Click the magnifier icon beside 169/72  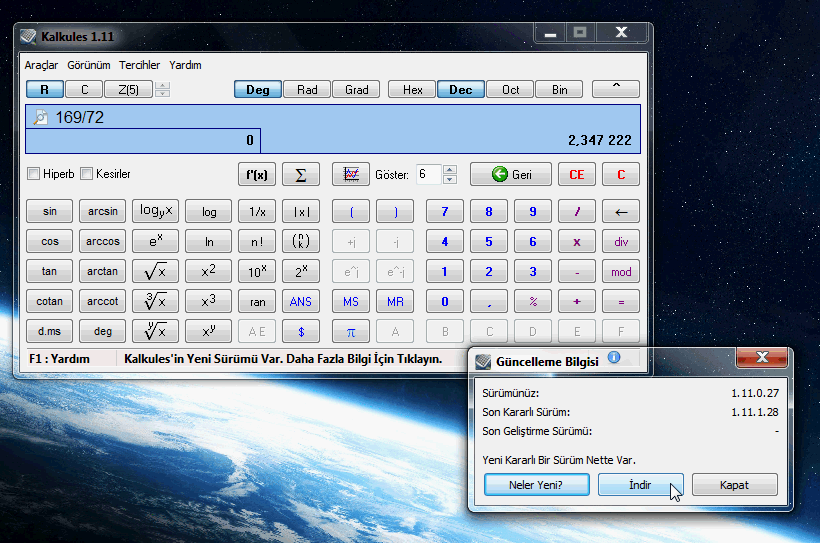pyautogui.click(x=40, y=117)
